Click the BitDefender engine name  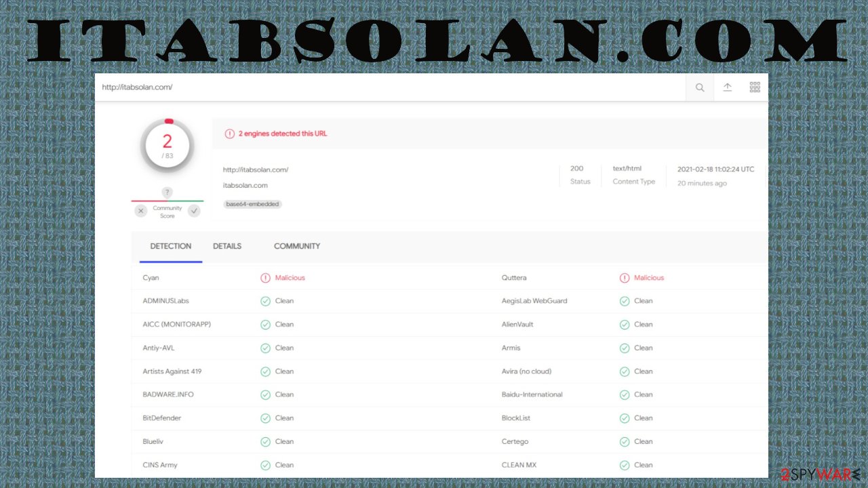pyautogui.click(x=162, y=418)
